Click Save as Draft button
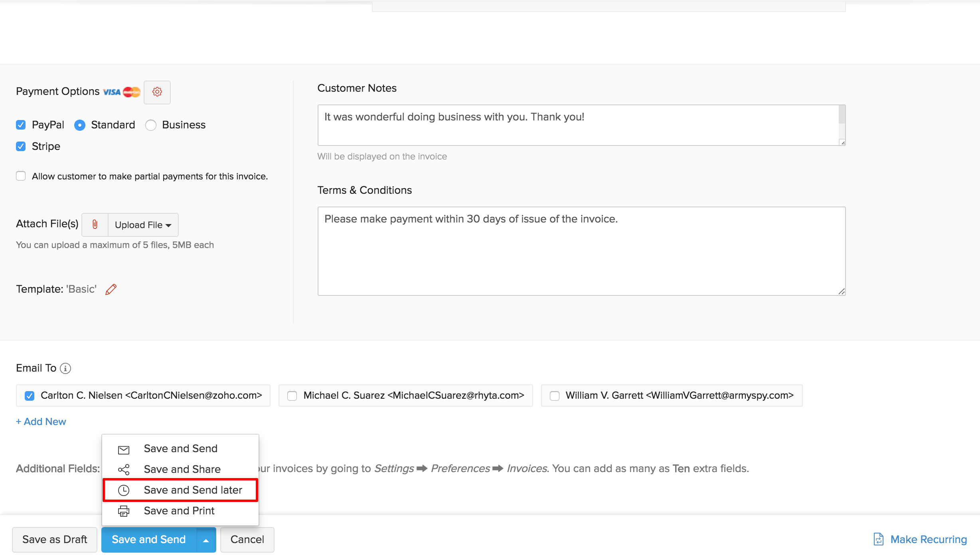Viewport: 980px width, 555px height. pyautogui.click(x=55, y=539)
